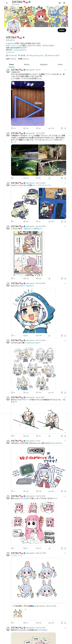Go back using the header arrow
Screen dimensions: 72x644
[7, 3]
